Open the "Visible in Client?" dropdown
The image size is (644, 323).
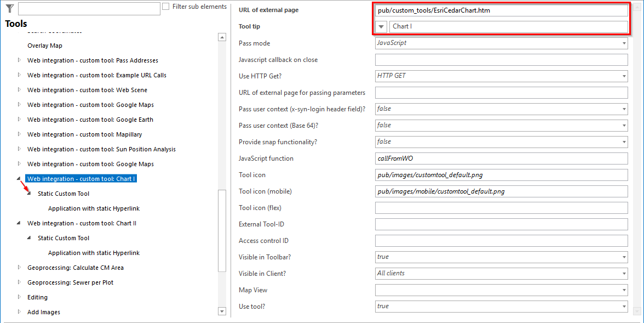pyautogui.click(x=623, y=273)
